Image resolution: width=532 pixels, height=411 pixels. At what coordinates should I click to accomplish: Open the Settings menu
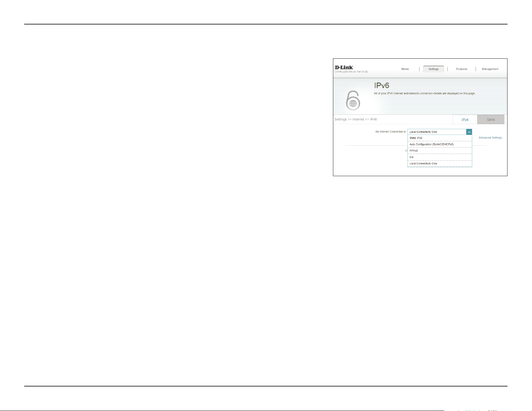(x=433, y=69)
